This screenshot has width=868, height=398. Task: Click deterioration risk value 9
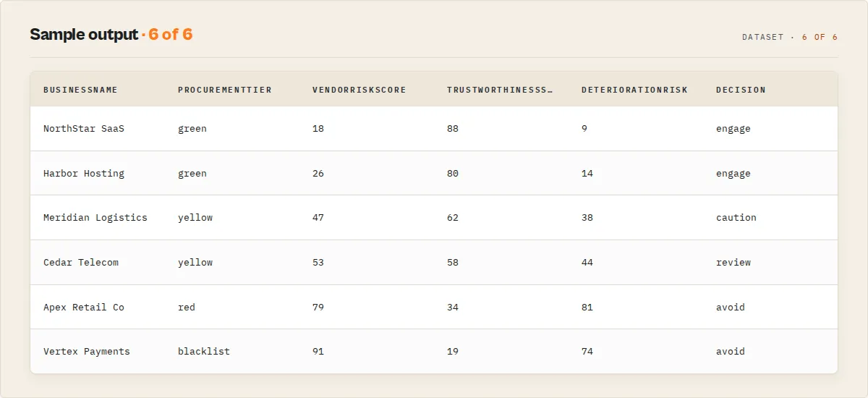coord(584,129)
